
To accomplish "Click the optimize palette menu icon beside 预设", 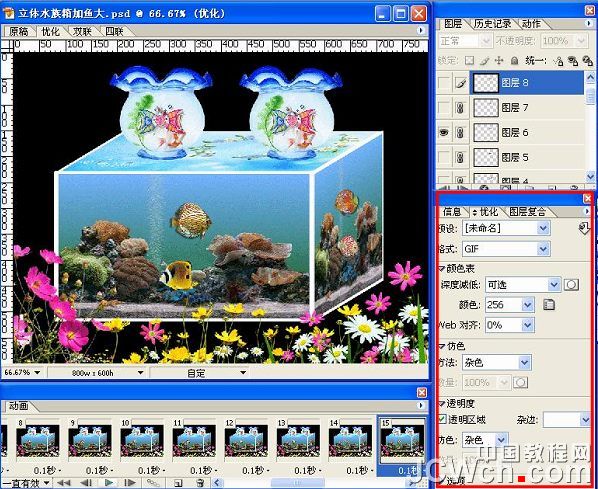I will coord(584,228).
